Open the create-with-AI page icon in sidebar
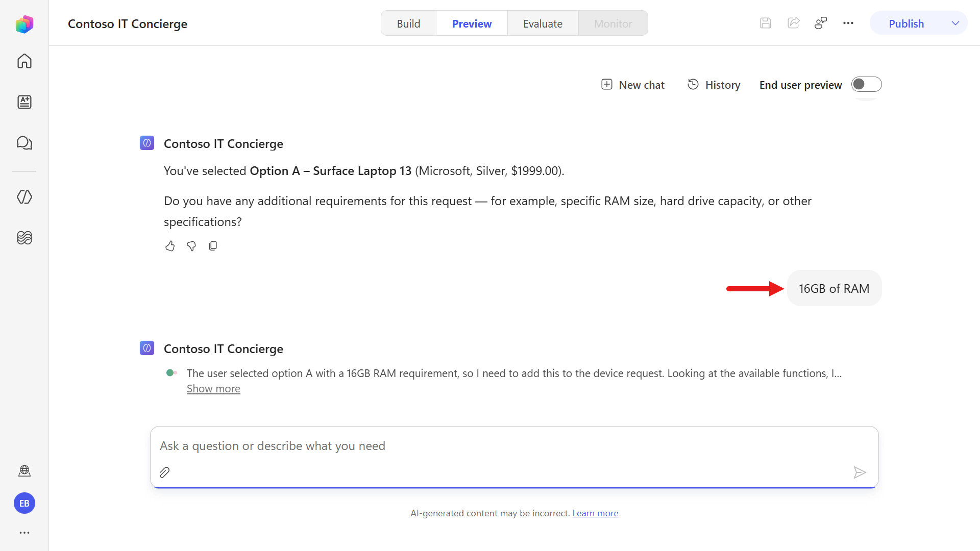Screen dimensions: 980x551 pyautogui.click(x=24, y=102)
